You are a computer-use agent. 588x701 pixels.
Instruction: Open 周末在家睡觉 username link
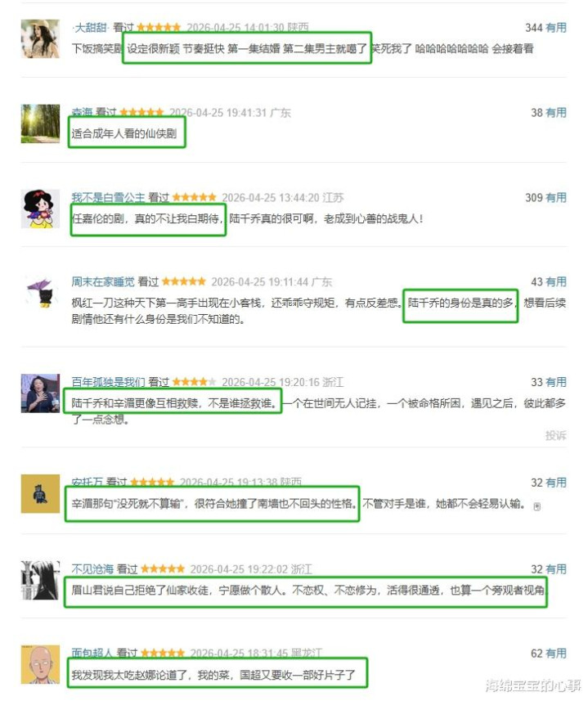103,281
